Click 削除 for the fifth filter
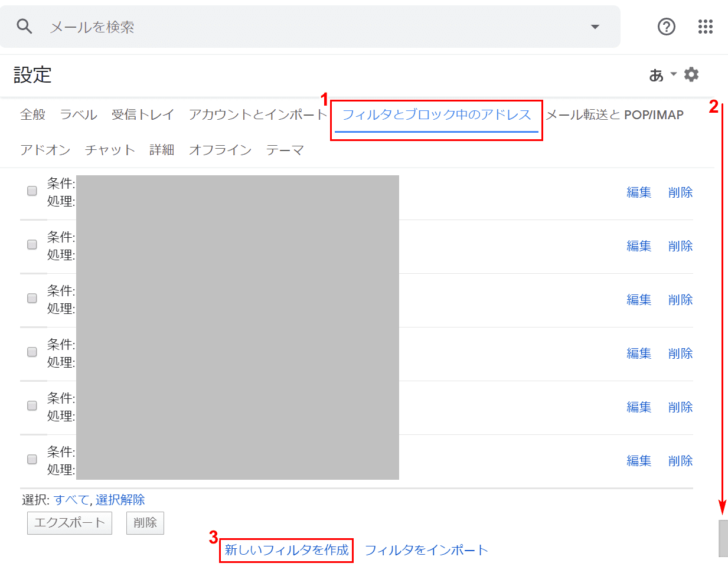This screenshot has height=573, width=728. click(681, 407)
